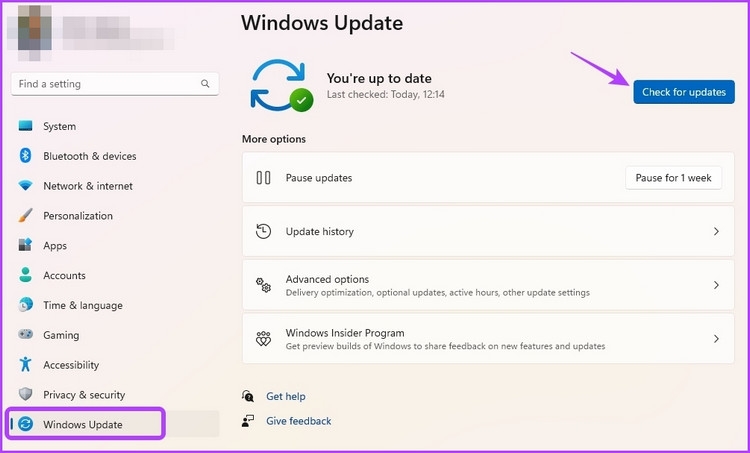Open Bluetooth & devices settings
The height and width of the screenshot is (453, 750).
click(115, 155)
